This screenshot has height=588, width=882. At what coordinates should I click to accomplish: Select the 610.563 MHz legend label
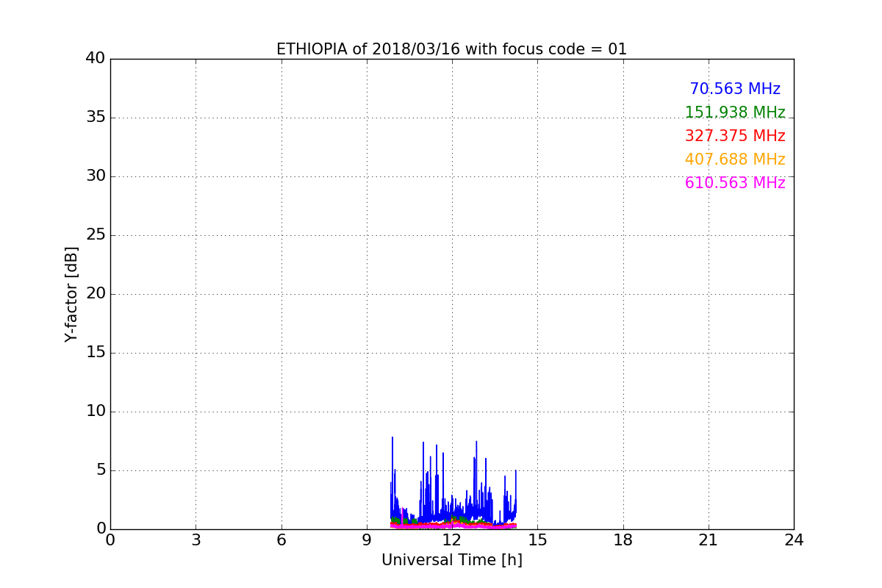(735, 183)
